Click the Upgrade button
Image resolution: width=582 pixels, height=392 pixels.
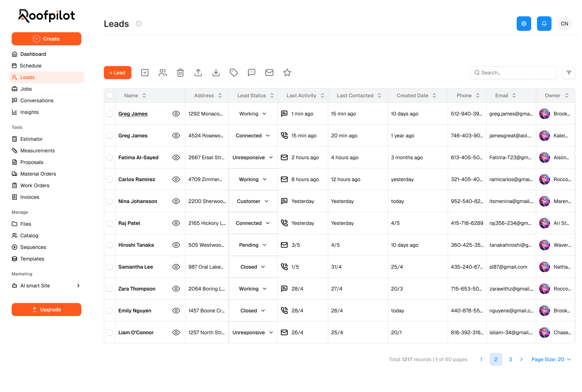click(46, 310)
